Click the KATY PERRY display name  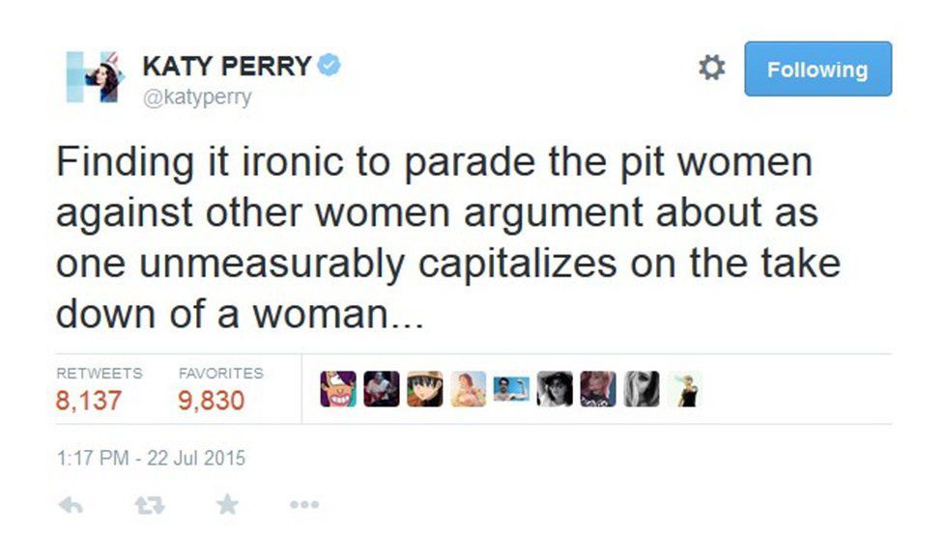click(227, 67)
